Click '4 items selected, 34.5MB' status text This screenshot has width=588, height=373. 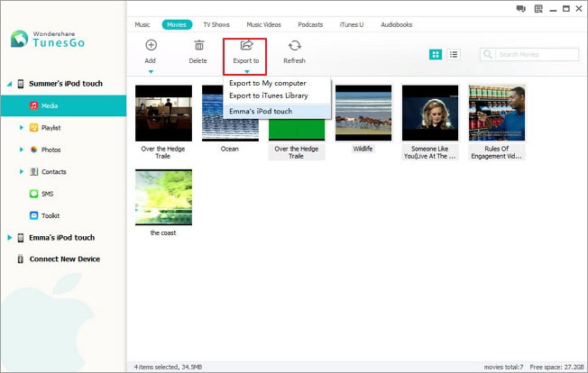[168, 367]
